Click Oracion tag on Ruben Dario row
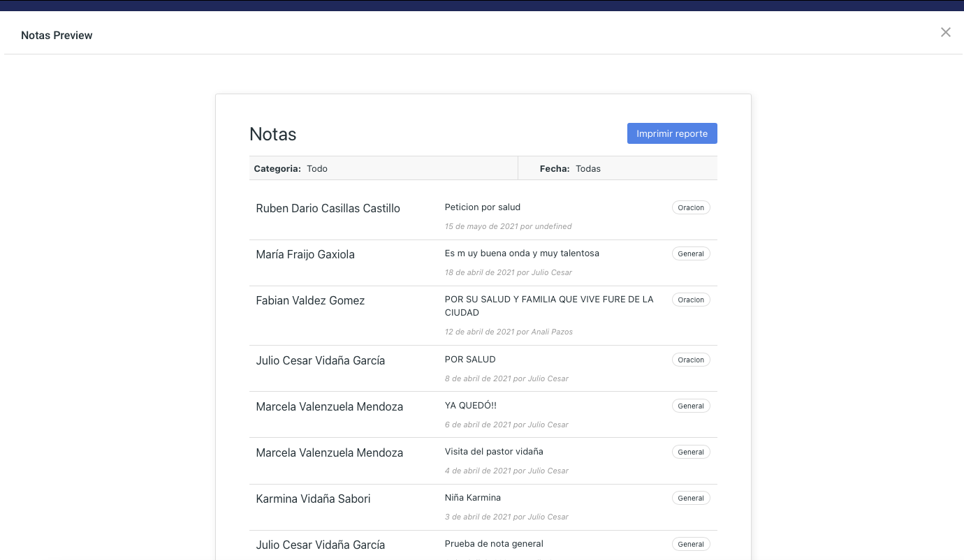964x560 pixels. (x=691, y=207)
